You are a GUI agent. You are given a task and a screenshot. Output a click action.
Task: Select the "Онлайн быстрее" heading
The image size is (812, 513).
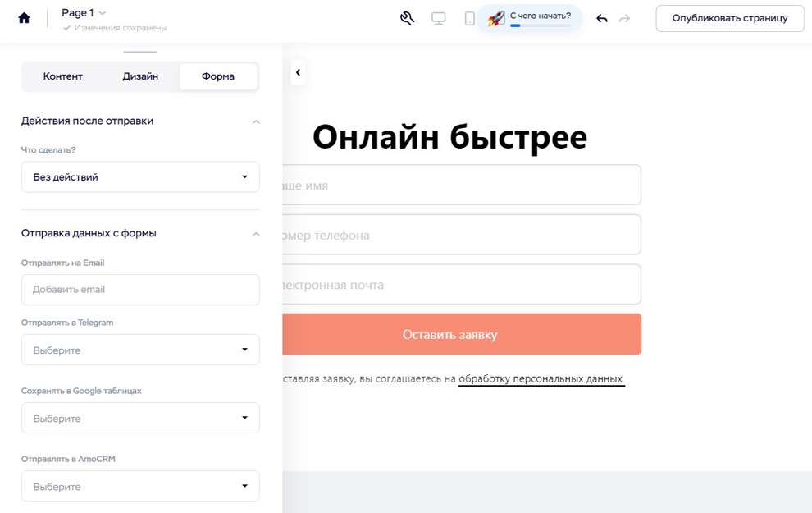coord(449,137)
